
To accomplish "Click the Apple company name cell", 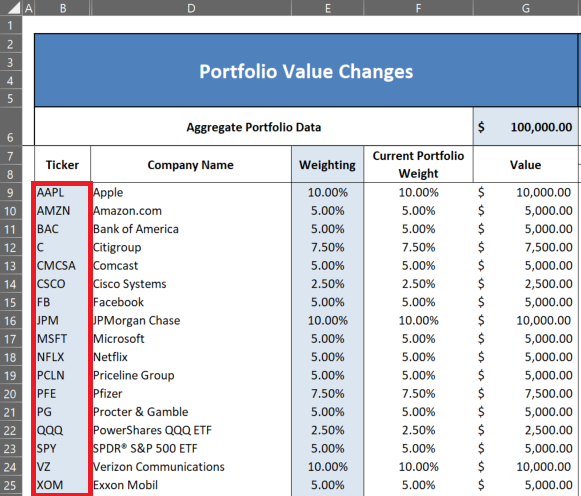I will pos(191,192).
